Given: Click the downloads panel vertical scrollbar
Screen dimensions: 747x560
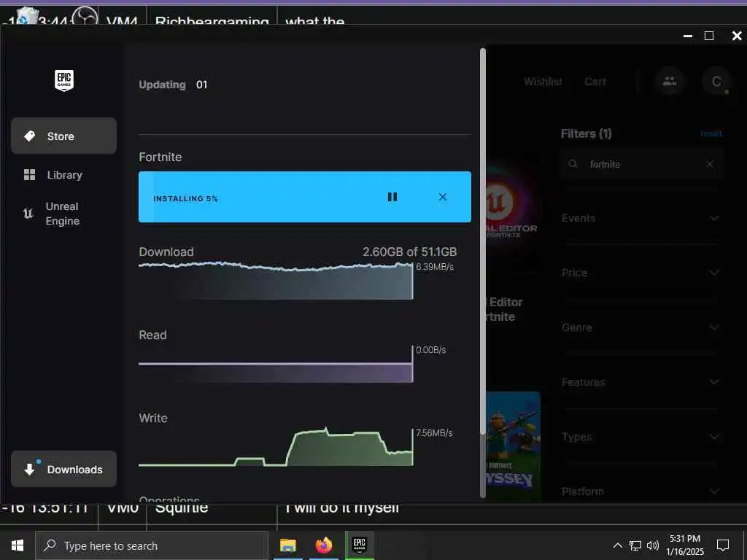Looking at the screenshot, I should click(483, 242).
